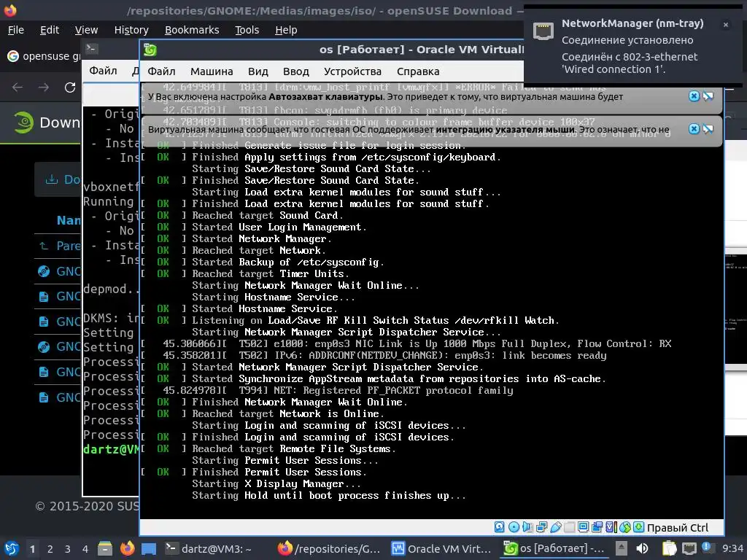The width and height of the screenshot is (747, 560).
Task: Click the Firefox forward arrow button
Action: [x=44, y=87]
